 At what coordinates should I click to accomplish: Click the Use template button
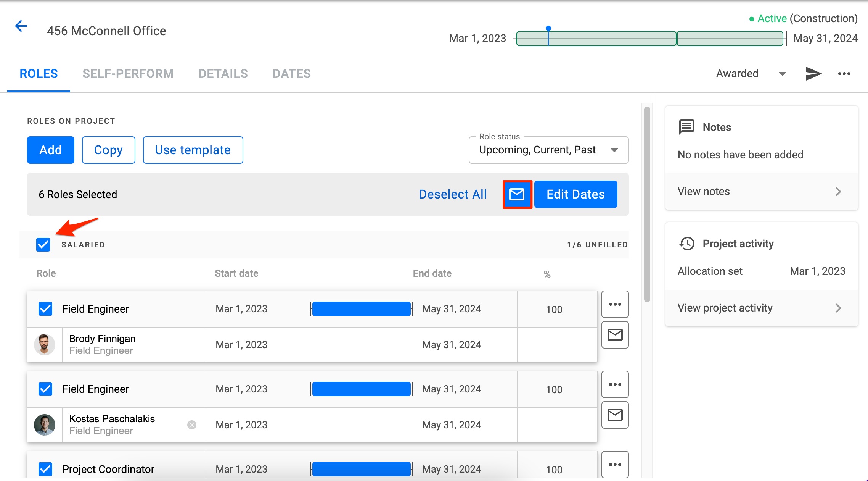(x=193, y=150)
